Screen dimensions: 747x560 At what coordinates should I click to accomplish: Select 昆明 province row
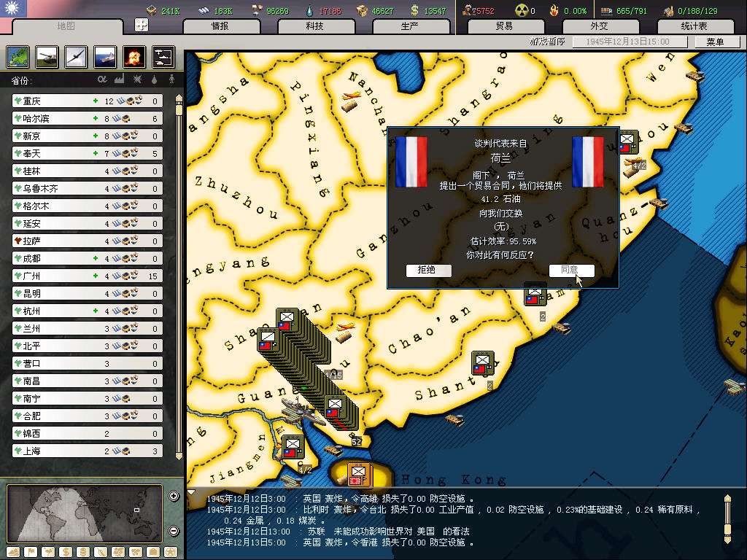tap(88, 293)
